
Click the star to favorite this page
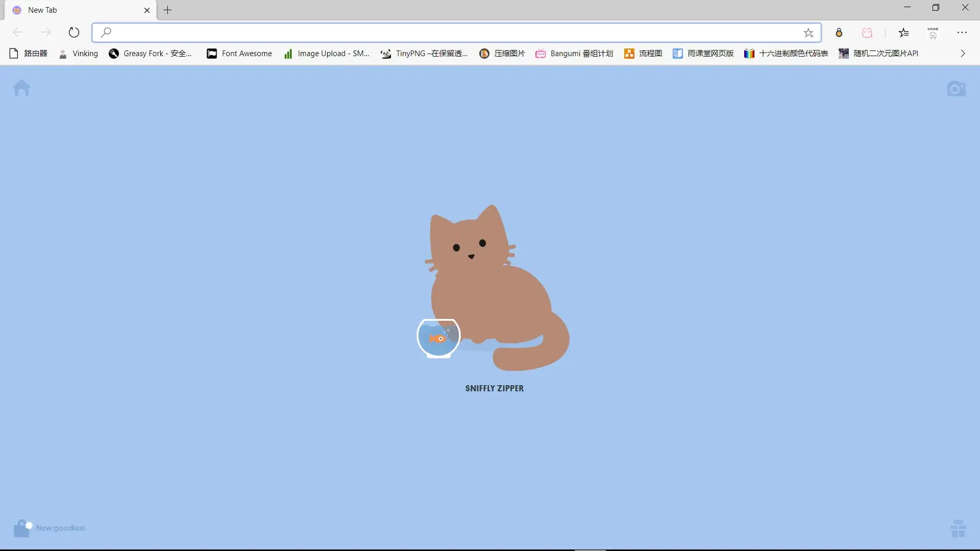808,33
